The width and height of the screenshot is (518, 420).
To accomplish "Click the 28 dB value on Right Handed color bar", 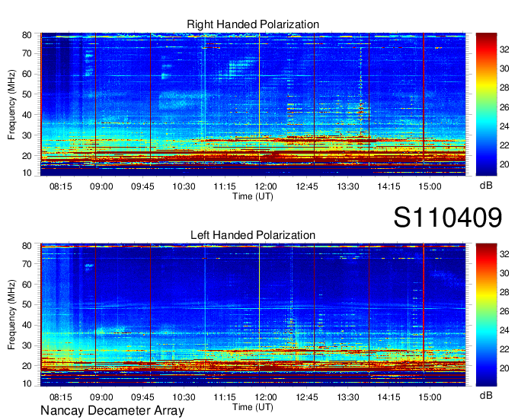I will point(504,87).
